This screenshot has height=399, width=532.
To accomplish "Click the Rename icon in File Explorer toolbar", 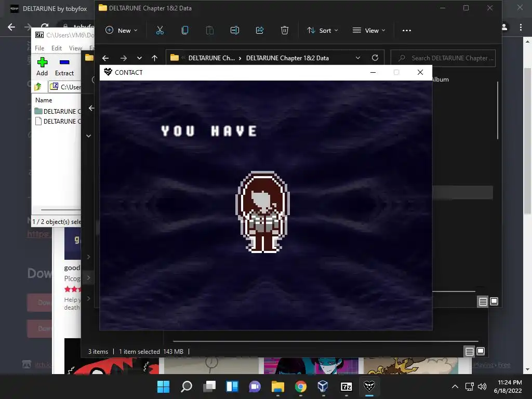I will (x=235, y=31).
